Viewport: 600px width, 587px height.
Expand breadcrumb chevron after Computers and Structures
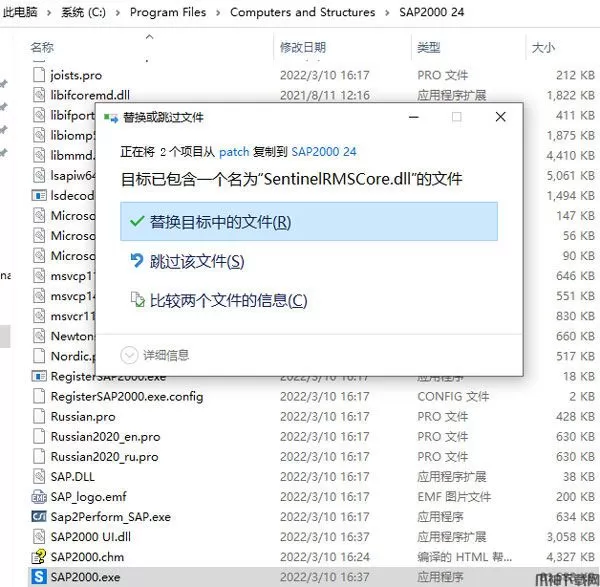pos(387,13)
